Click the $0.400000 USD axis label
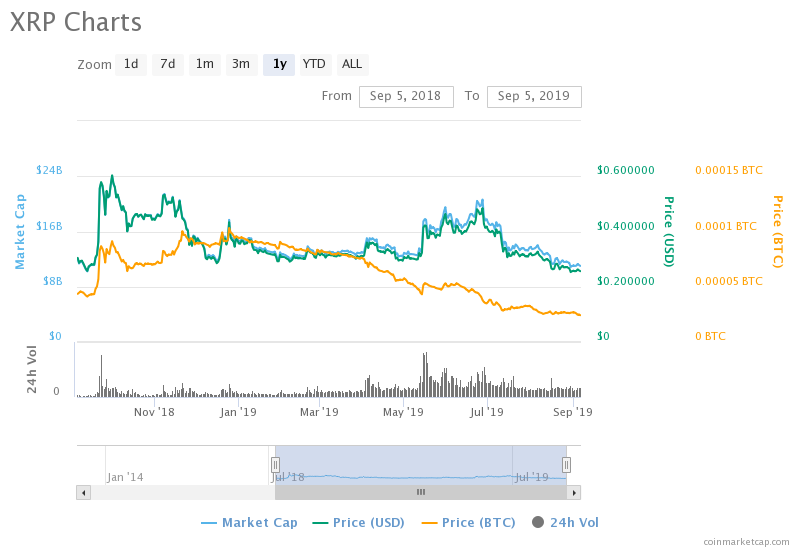The image size is (800, 550). coord(626,226)
